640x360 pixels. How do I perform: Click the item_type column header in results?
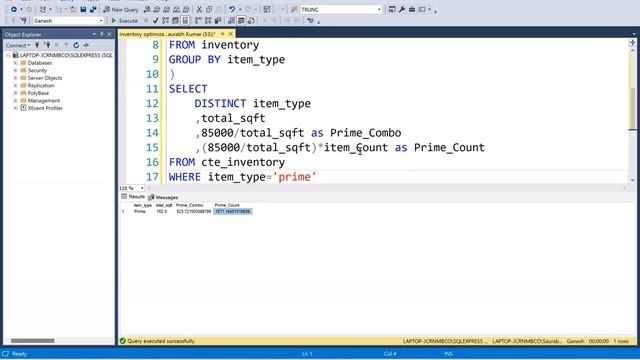[143, 205]
